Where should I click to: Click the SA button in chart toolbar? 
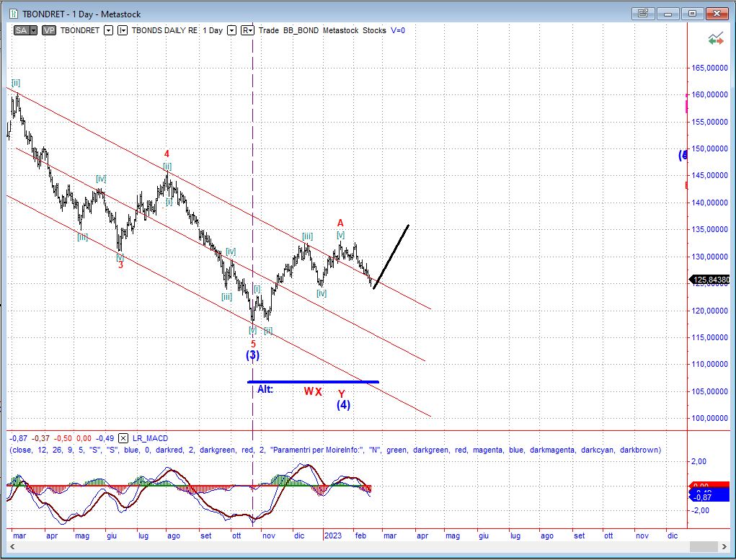[21, 30]
